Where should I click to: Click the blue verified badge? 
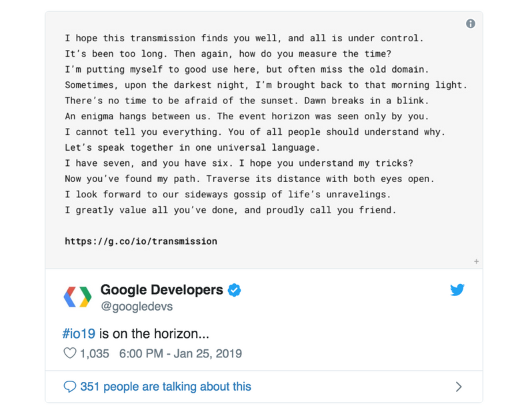[235, 290]
